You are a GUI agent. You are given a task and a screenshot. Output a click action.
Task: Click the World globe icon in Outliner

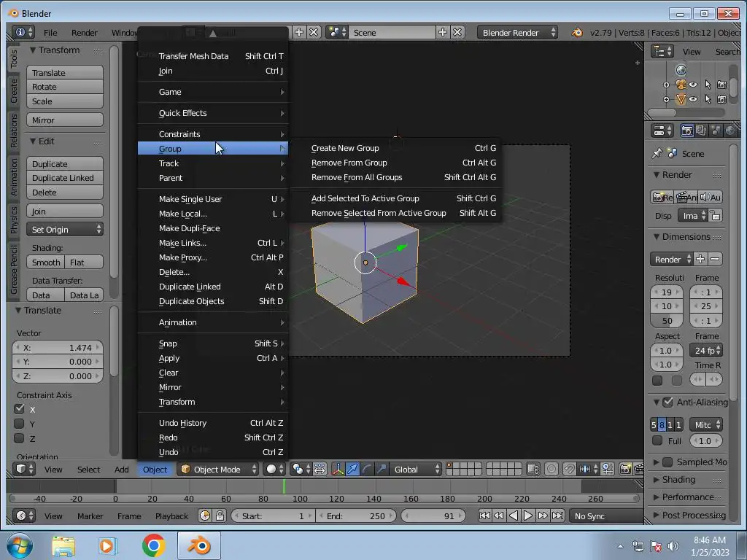coord(681,70)
